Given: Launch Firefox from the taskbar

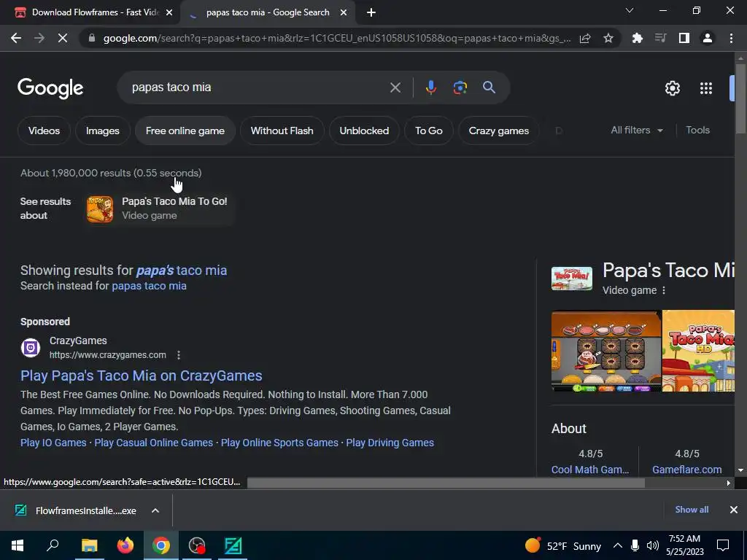Looking at the screenshot, I should [x=125, y=545].
